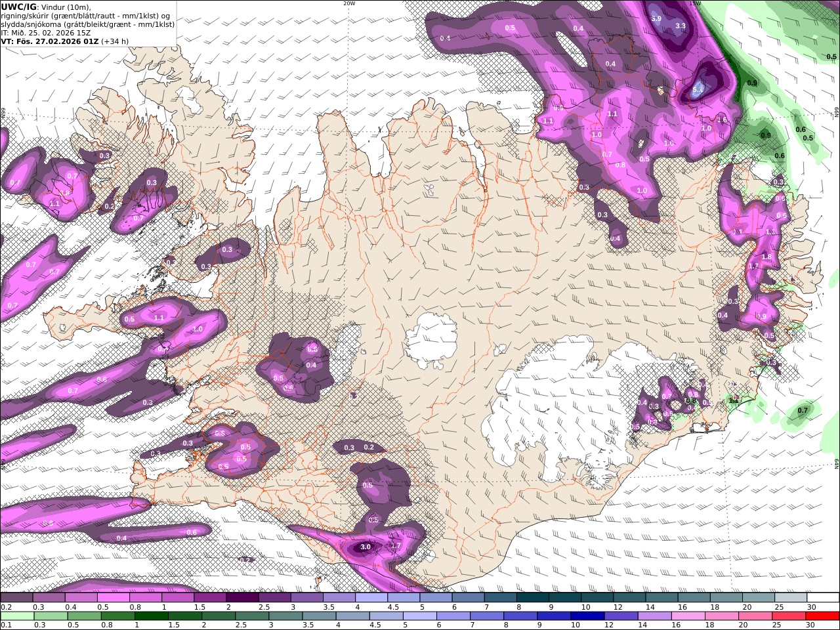
Task: Click the '20W' longitude label
Action: click(349, 3)
